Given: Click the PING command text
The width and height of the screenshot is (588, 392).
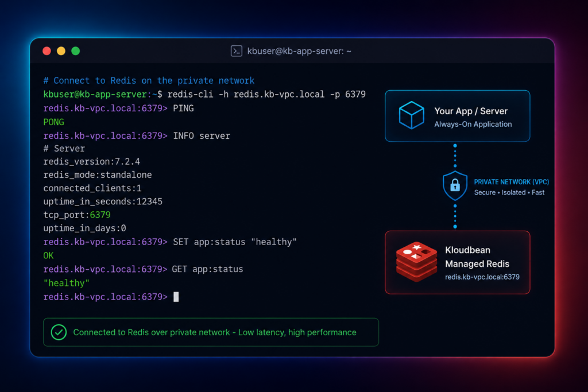Looking at the screenshot, I should pyautogui.click(x=183, y=108).
